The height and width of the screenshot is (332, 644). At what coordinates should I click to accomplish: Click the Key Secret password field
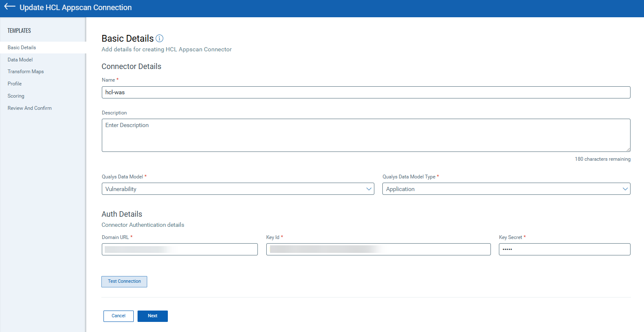(x=564, y=250)
